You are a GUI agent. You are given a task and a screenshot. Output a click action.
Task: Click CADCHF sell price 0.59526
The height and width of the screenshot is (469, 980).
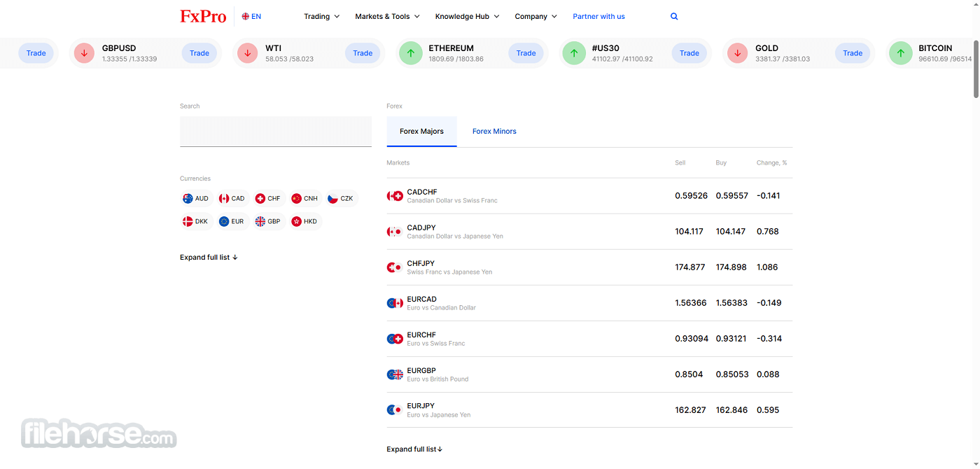tap(691, 196)
